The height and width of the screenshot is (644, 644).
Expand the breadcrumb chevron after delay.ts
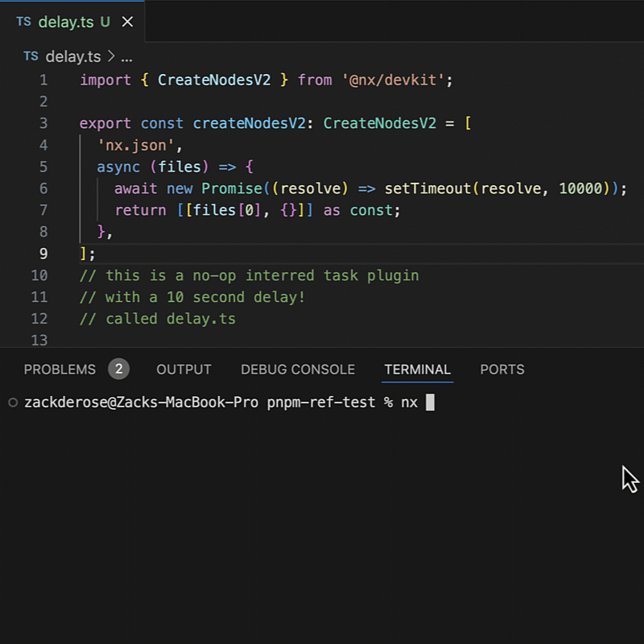[x=111, y=56]
